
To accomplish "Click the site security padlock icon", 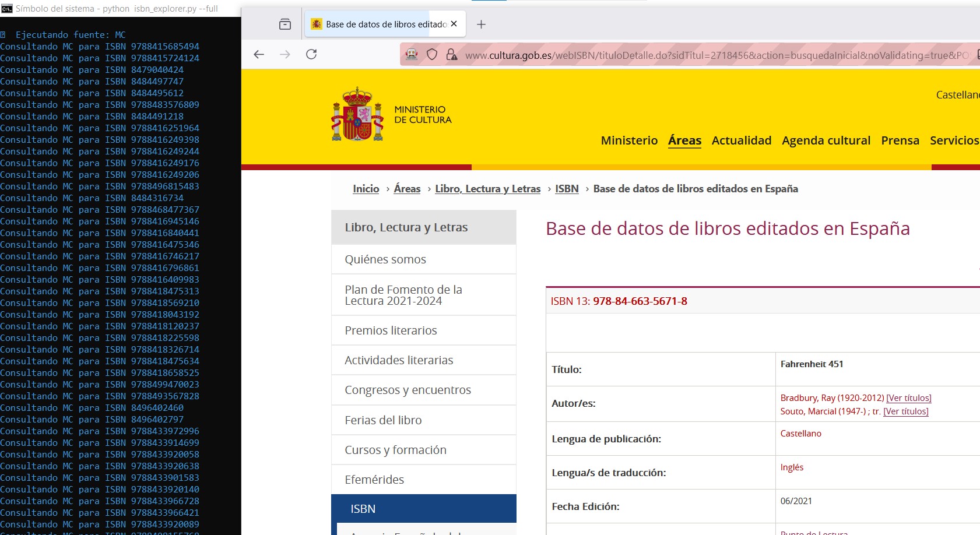I will (451, 54).
